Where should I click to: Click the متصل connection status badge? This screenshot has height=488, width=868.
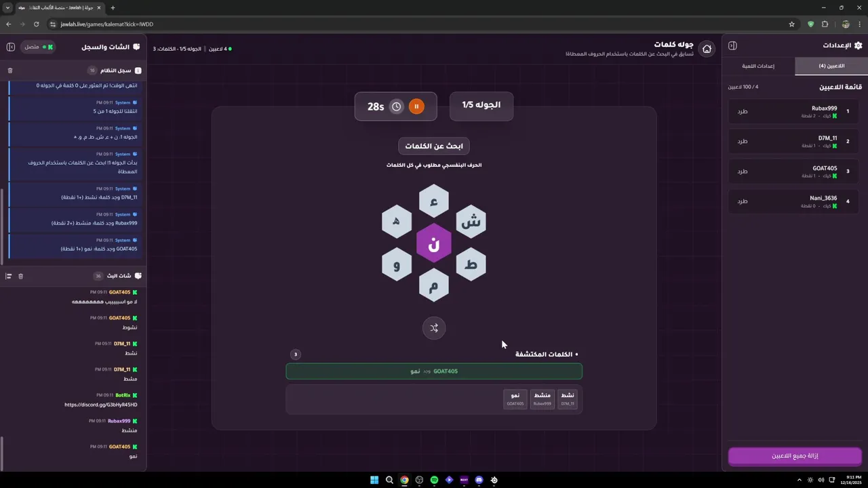pos(37,47)
